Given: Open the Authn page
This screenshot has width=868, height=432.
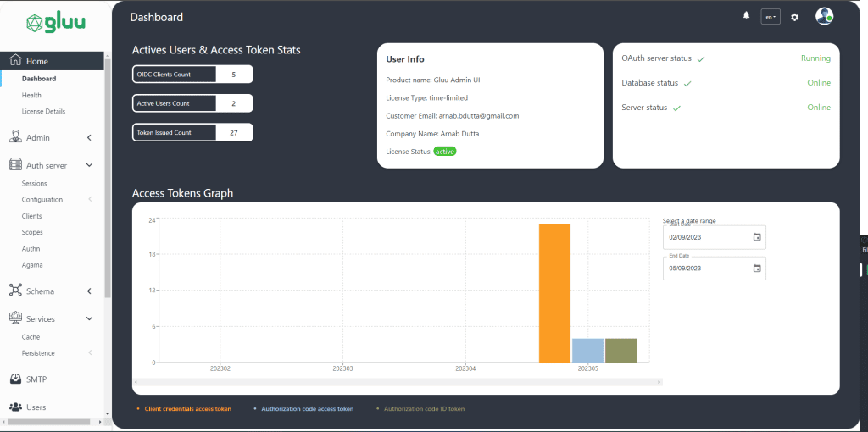Looking at the screenshot, I should 31,248.
